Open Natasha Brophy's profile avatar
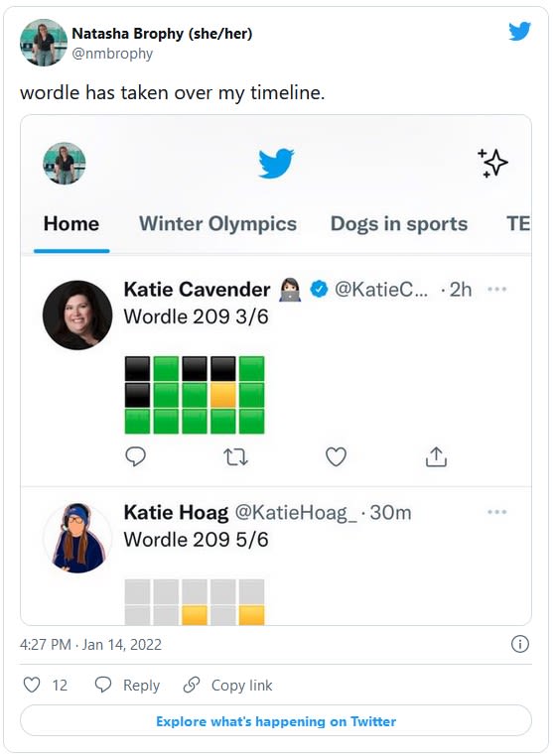Viewport: 553px width, 756px height. (44, 43)
